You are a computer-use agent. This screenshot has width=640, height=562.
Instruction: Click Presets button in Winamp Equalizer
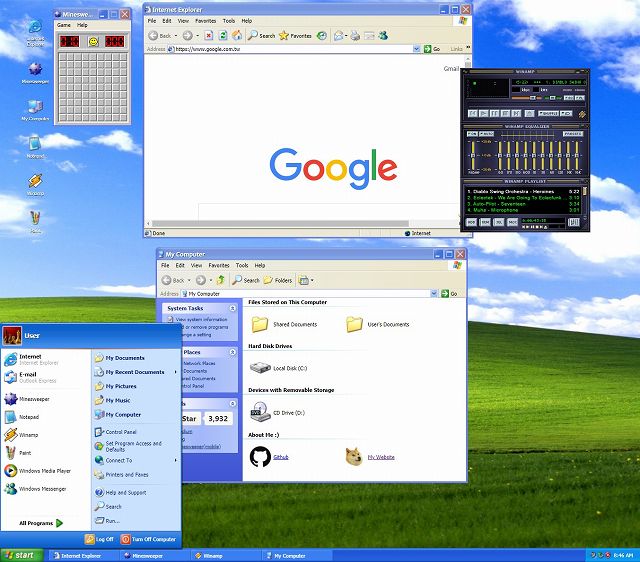coord(573,134)
